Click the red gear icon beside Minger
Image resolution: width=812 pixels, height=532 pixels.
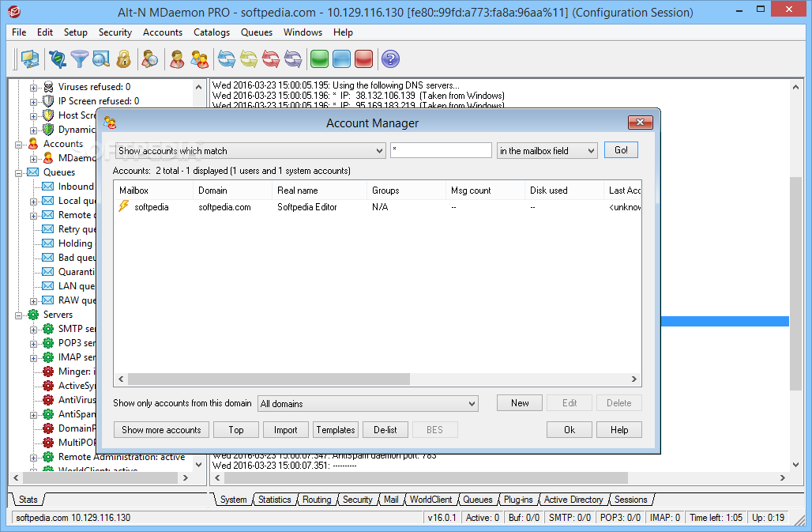click(x=48, y=372)
